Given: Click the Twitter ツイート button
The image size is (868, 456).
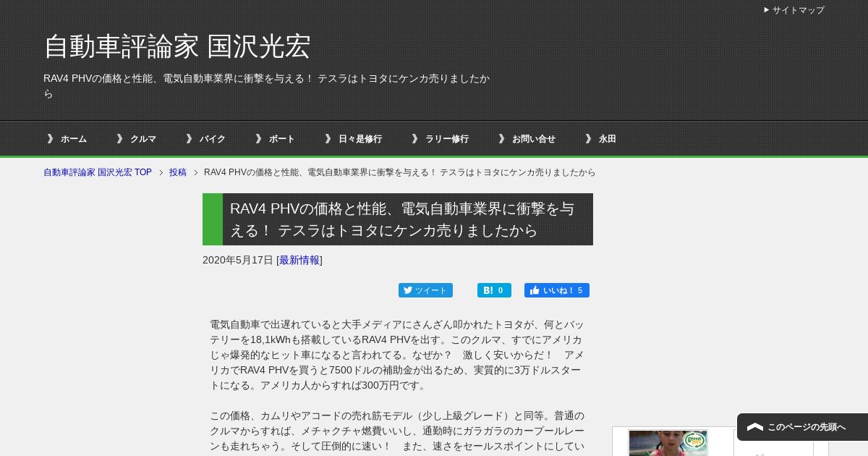Looking at the screenshot, I should tap(425, 290).
